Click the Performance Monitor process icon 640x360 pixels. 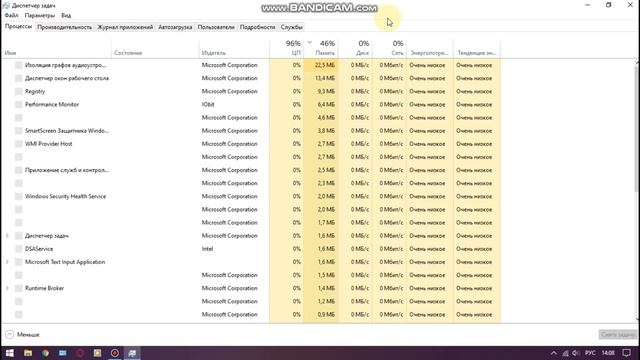pos(18,104)
